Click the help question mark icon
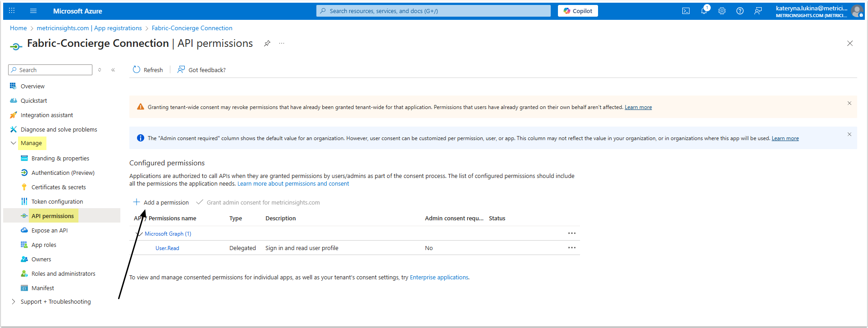The image size is (868, 328). (740, 11)
